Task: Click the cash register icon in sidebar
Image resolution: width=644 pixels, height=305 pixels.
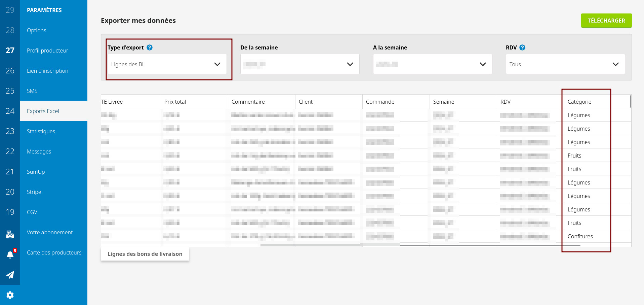Action: coord(10,234)
